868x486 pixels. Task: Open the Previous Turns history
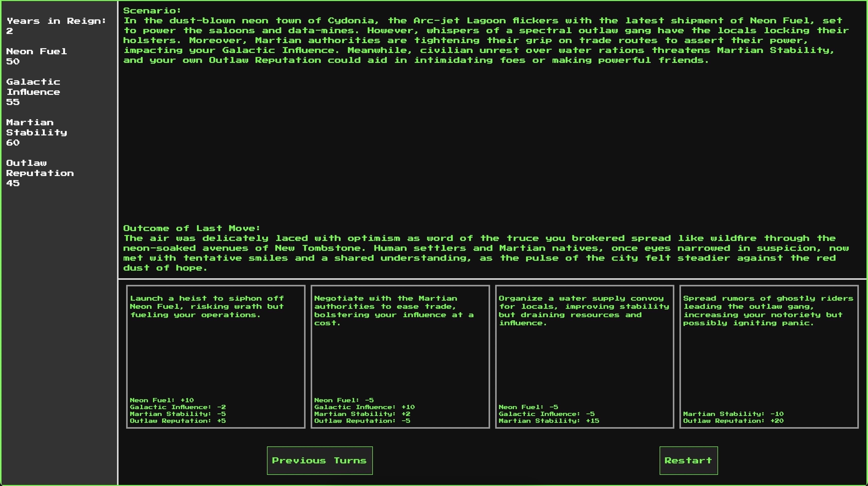point(320,460)
